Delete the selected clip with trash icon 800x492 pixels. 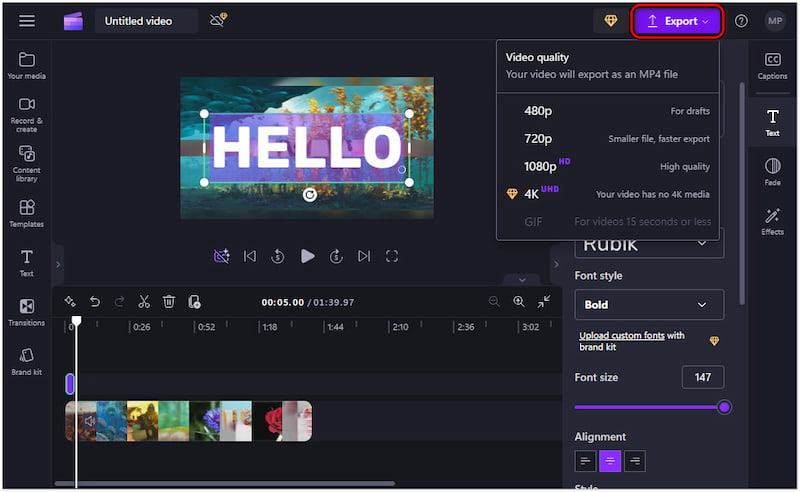[169, 301]
